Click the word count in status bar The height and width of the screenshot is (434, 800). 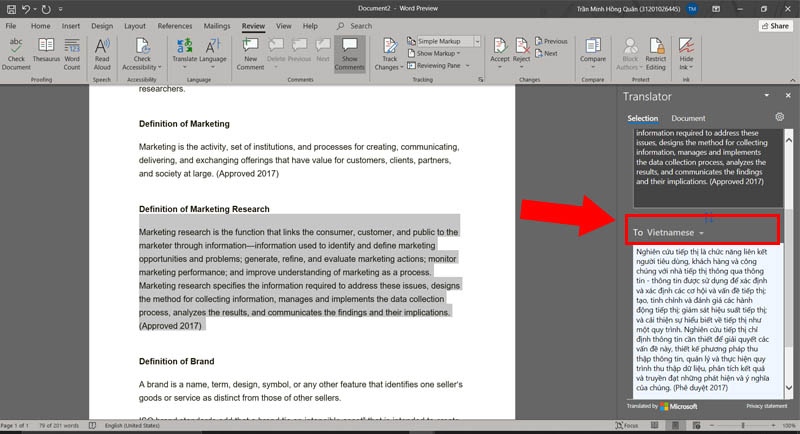(x=59, y=425)
